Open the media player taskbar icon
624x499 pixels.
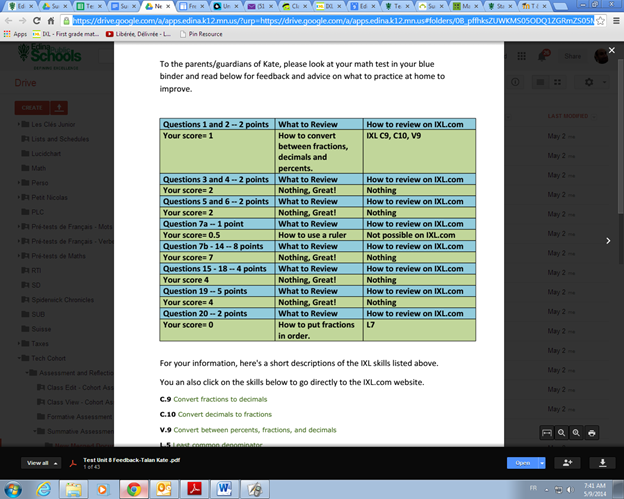click(x=103, y=489)
